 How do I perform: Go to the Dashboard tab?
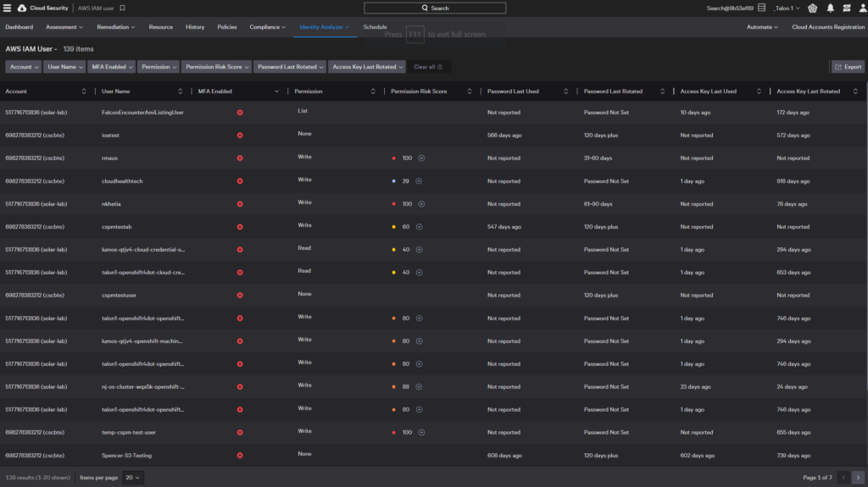[19, 27]
